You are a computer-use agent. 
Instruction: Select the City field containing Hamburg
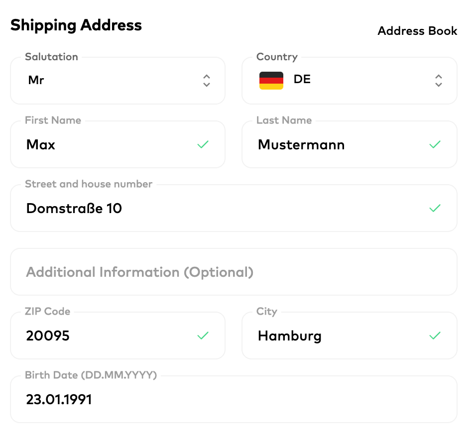[x=339, y=336]
